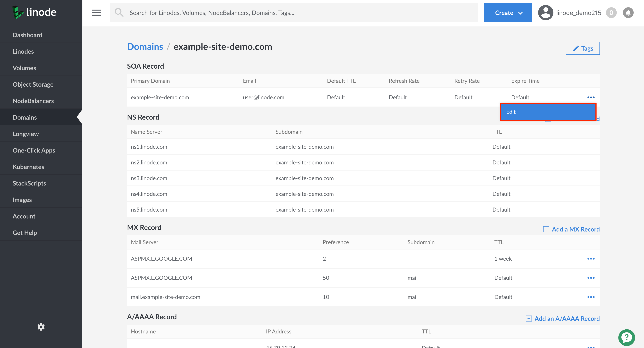Click the plus icon beside Add an A/AAAA Record
Screen dimensions: 644x348
(529, 318)
